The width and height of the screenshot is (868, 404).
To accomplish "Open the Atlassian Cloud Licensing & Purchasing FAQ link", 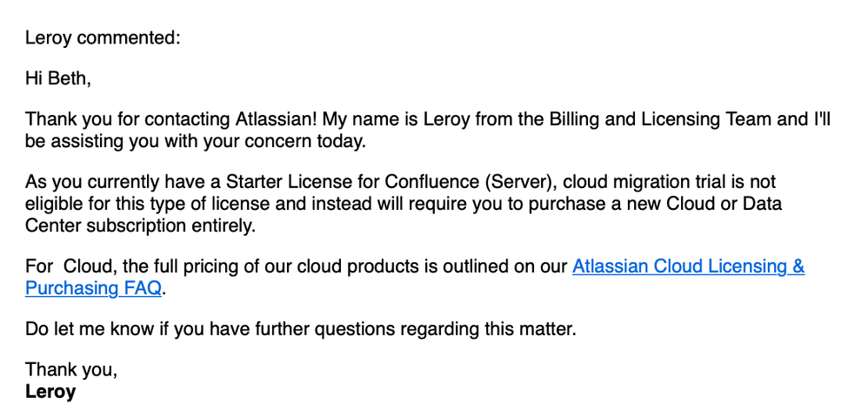I will tap(688, 266).
